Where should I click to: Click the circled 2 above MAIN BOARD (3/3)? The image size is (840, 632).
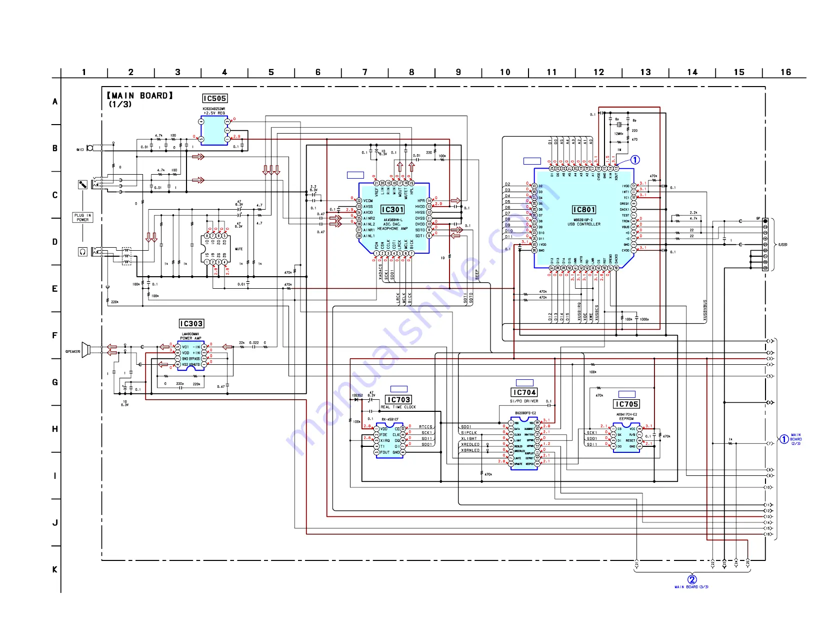[692, 579]
